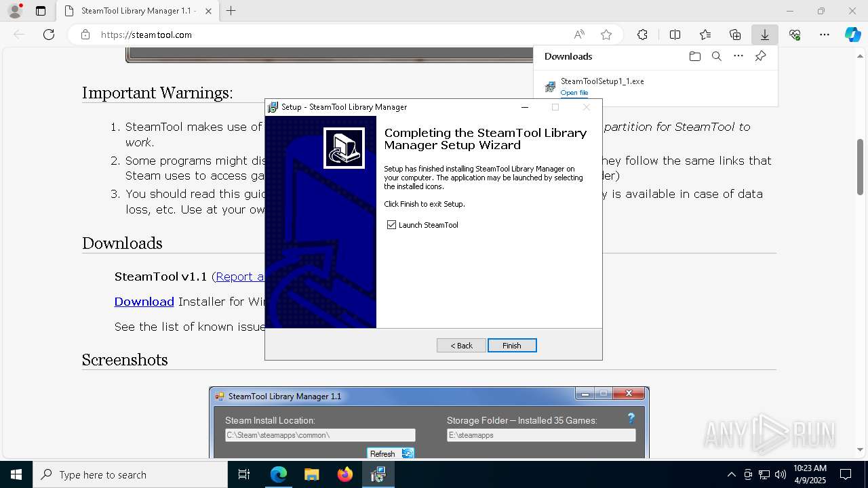Activate Read aloud icon in address bar

[579, 35]
